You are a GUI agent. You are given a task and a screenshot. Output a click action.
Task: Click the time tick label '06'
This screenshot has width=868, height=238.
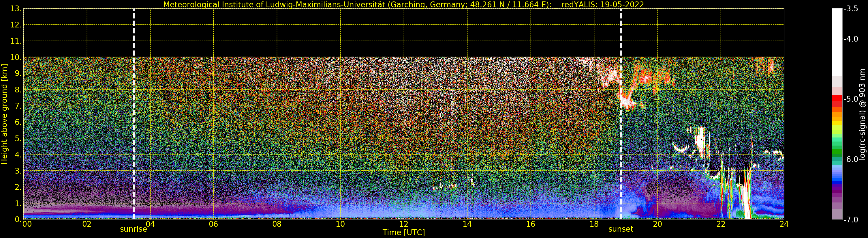[x=214, y=224]
